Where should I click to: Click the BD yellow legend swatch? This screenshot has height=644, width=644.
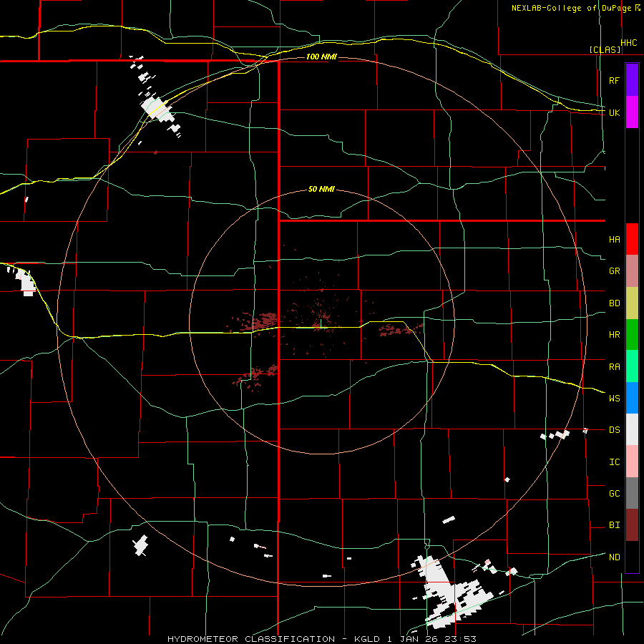[x=632, y=303]
